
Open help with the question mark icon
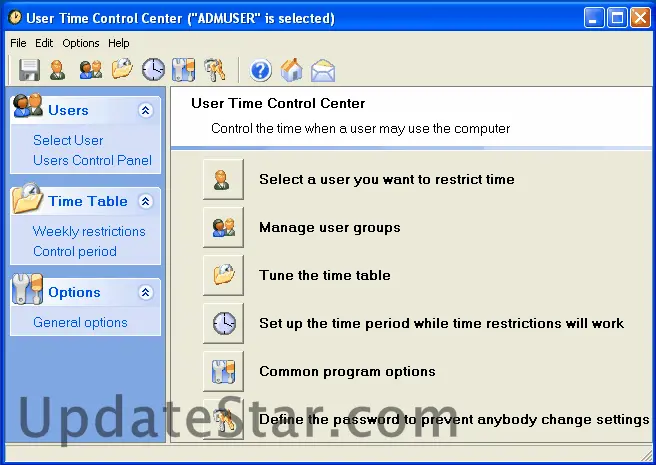(260, 70)
